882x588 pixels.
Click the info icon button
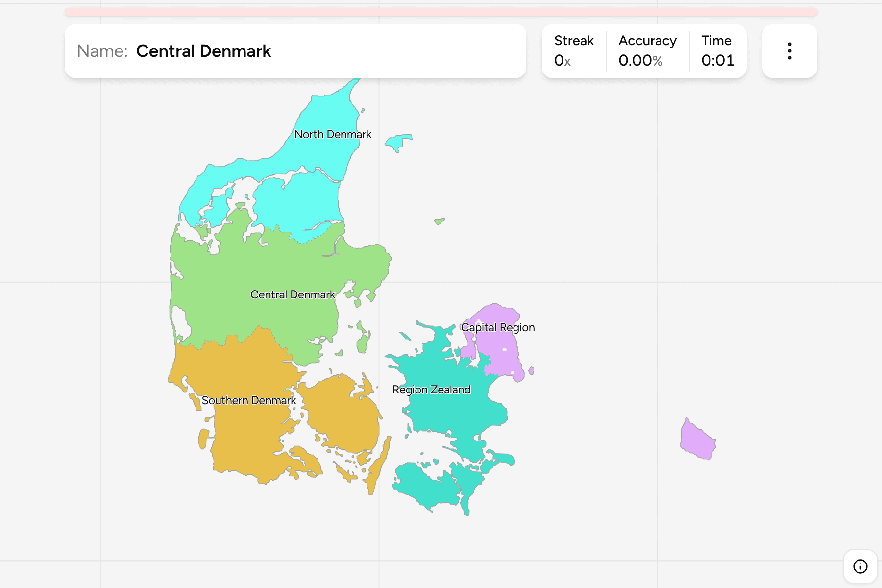click(x=860, y=566)
